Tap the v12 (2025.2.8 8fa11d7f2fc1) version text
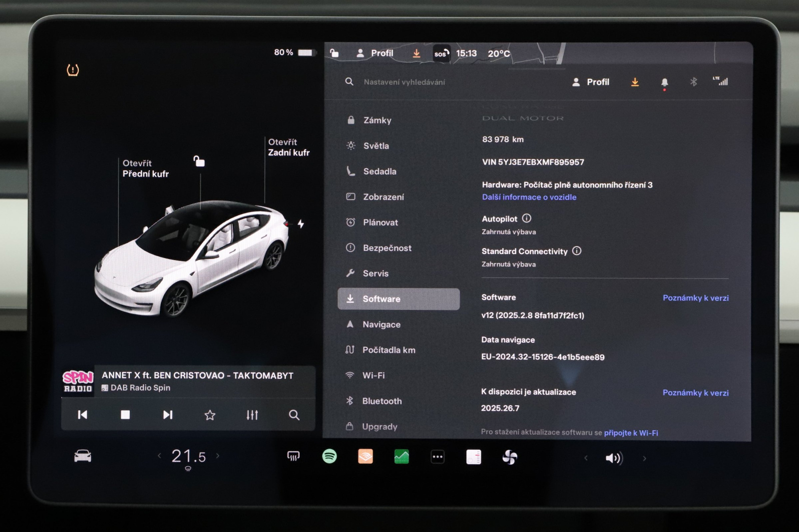This screenshot has width=799, height=532. 532,315
